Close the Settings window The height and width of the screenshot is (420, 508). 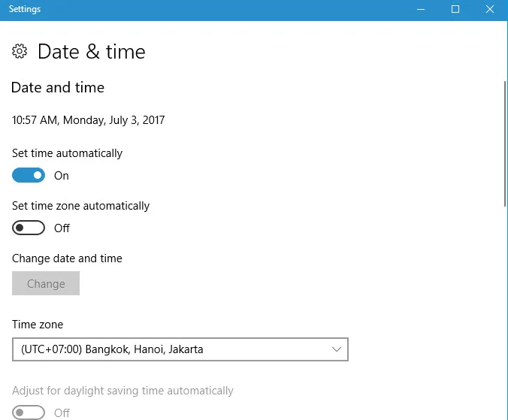pyautogui.click(x=489, y=10)
